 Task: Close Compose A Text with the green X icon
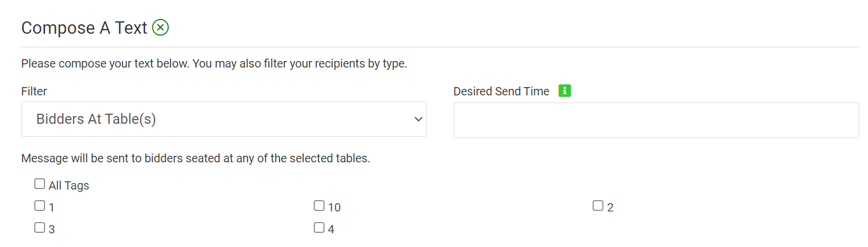(160, 27)
